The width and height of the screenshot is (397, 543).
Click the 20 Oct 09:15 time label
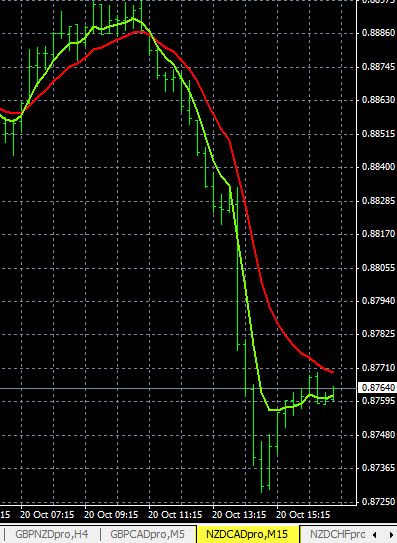point(111,515)
